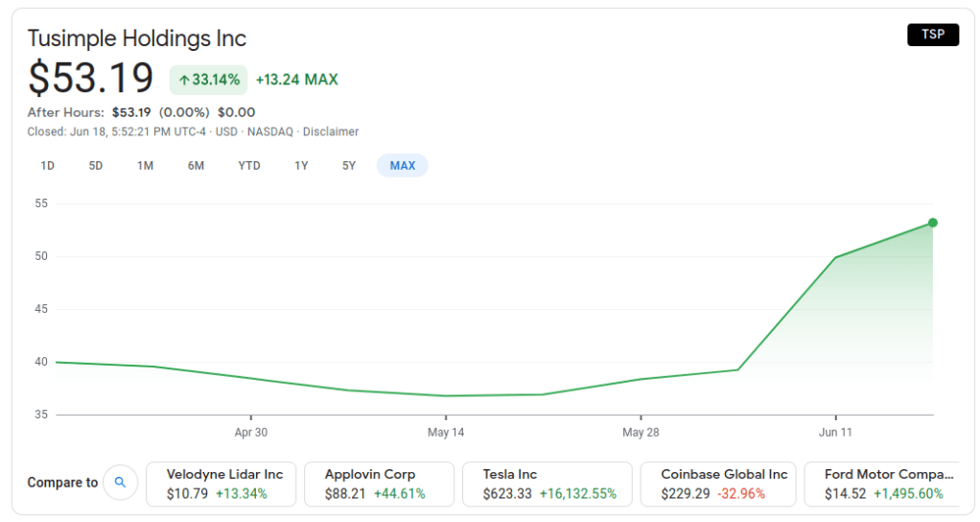
Task: Click the TSP ticker badge
Action: coord(932,35)
